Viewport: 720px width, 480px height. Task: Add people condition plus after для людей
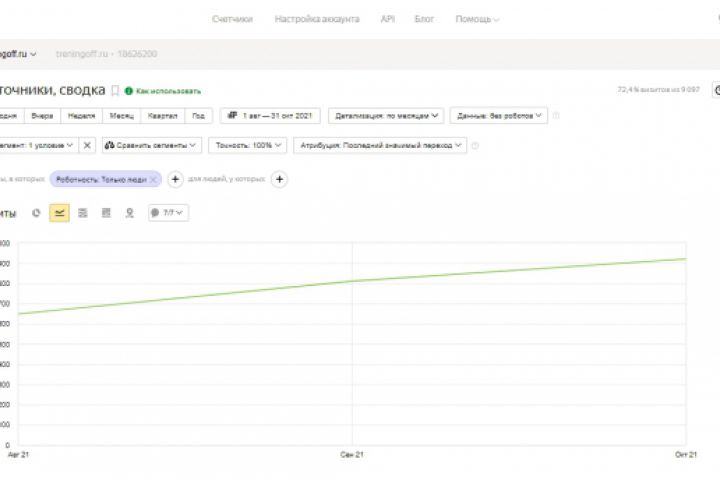tap(279, 179)
